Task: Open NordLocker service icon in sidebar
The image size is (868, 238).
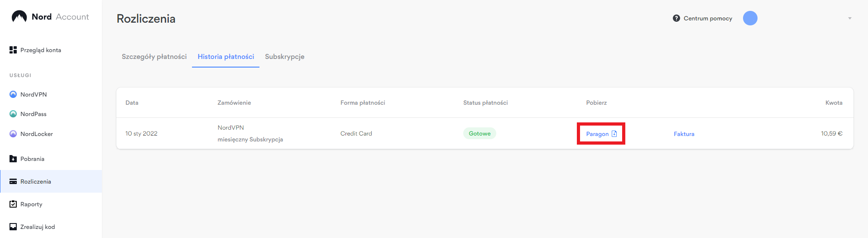Action: (x=13, y=134)
